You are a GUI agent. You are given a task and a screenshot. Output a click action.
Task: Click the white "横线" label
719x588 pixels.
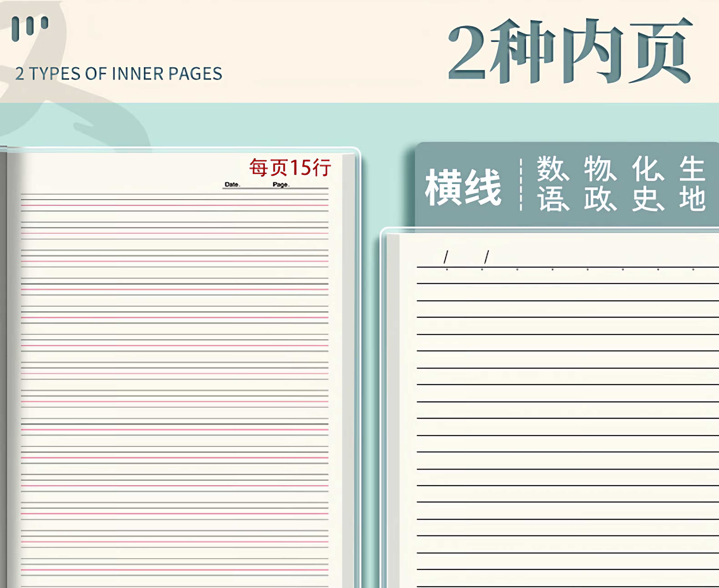pyautogui.click(x=463, y=187)
